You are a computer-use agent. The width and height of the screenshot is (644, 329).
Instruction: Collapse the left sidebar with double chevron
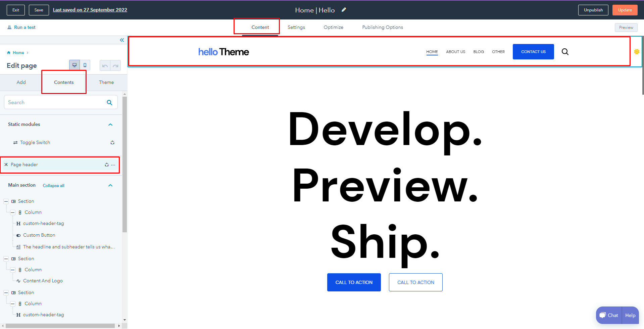[x=122, y=40]
